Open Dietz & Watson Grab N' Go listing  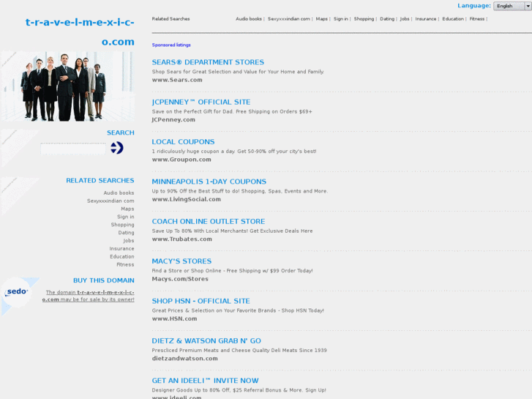206,340
